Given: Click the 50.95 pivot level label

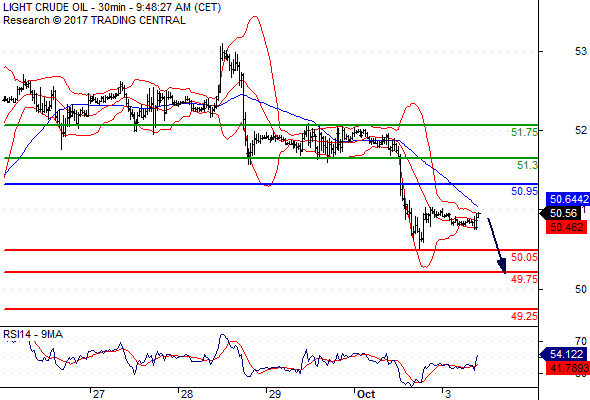Looking at the screenshot, I should 524,191.
